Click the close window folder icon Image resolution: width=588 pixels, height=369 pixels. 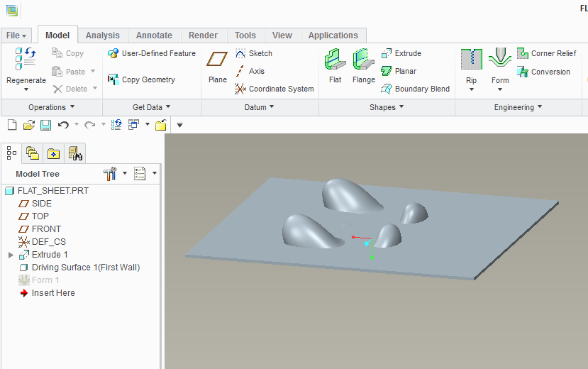161,125
